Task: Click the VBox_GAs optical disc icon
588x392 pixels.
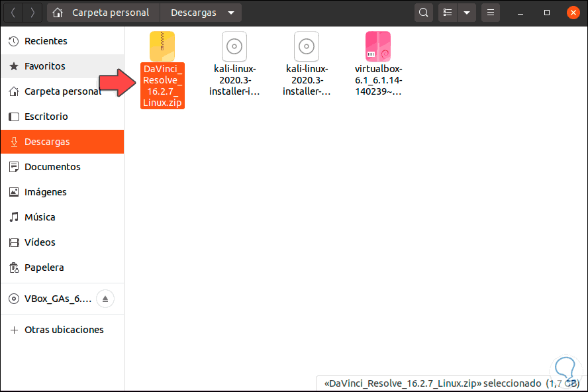Action: (14, 299)
